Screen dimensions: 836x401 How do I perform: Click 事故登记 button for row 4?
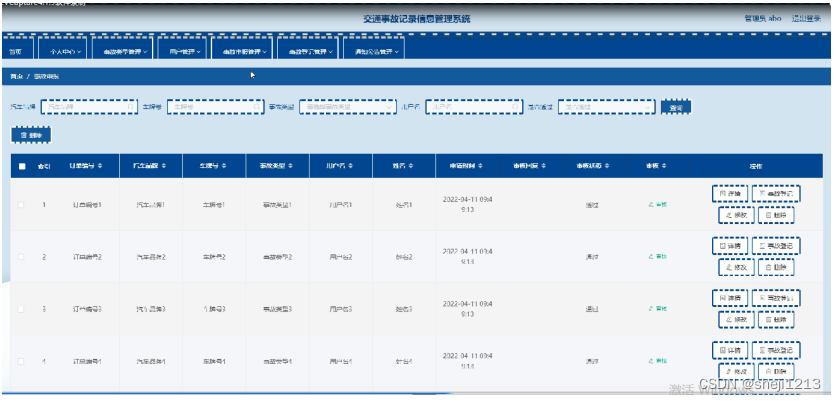(776, 350)
